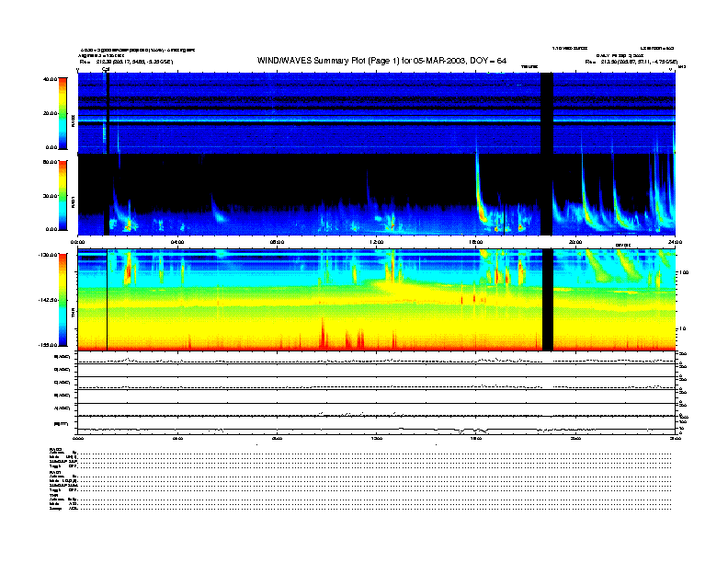Click the RAD1 heading in the bottom status block
Viewport: 728px width, 563px height.
pos(56,472)
